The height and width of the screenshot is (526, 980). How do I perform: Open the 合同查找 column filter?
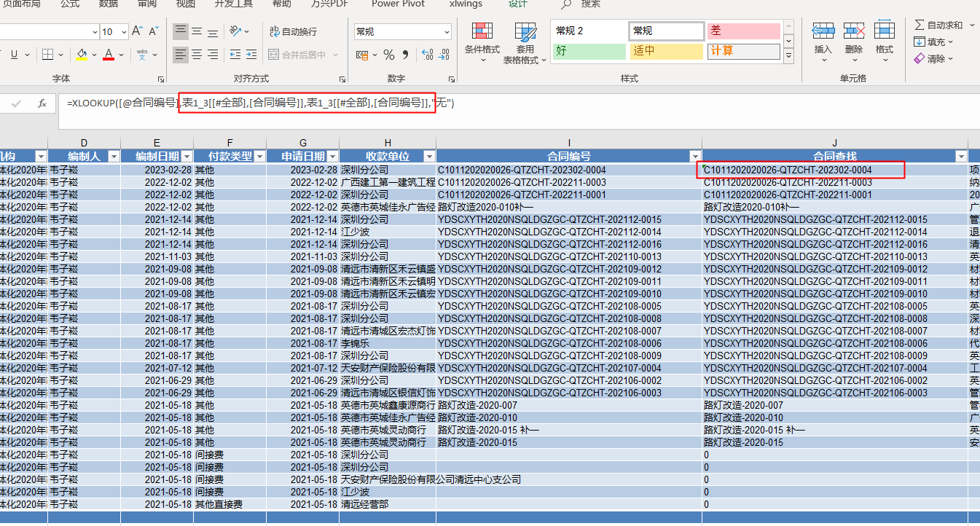[x=961, y=156]
